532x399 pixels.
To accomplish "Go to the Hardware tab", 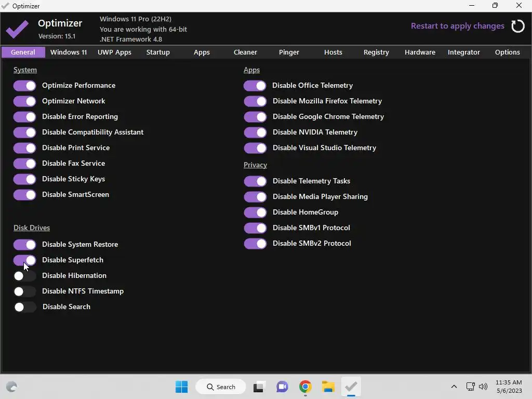I will (x=420, y=52).
